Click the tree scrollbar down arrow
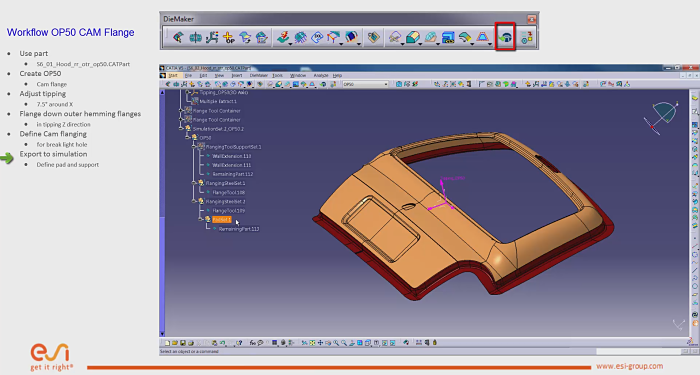This screenshot has width=700, height=375. tap(162, 333)
